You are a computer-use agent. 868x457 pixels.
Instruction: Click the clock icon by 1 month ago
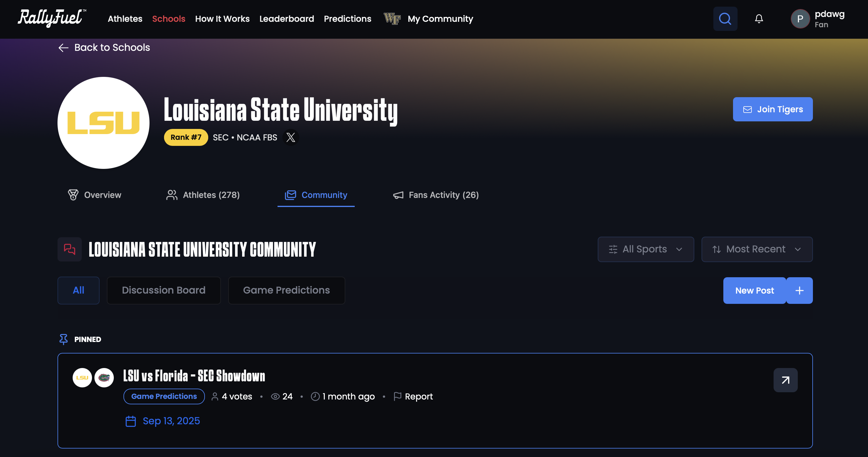(315, 396)
